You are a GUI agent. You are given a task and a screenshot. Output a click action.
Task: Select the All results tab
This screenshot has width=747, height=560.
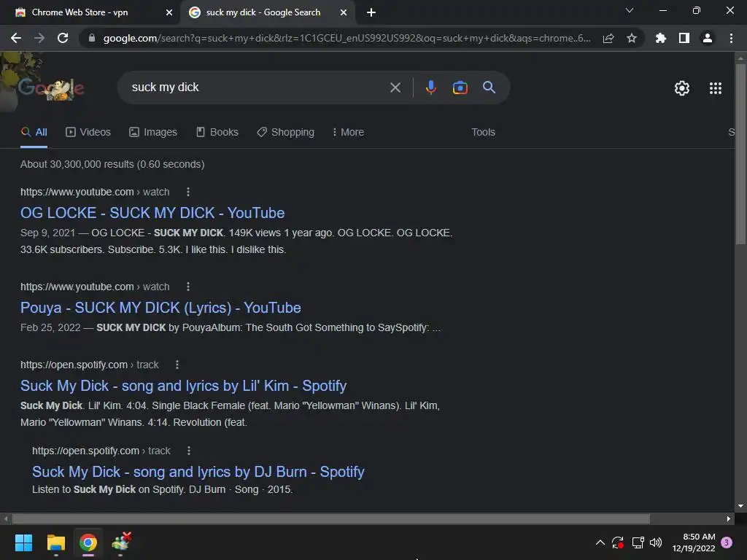34,133
